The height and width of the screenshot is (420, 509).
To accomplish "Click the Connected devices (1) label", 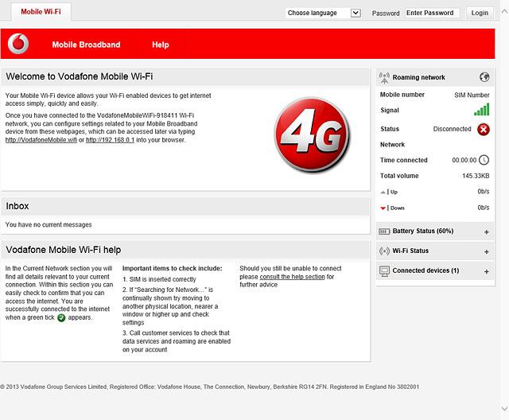I will 425,270.
